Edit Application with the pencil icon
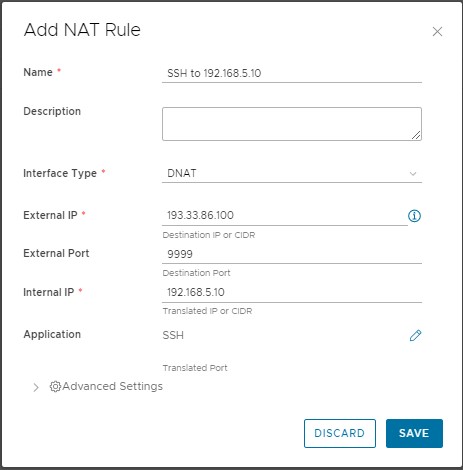This screenshot has width=463, height=470. (x=415, y=335)
